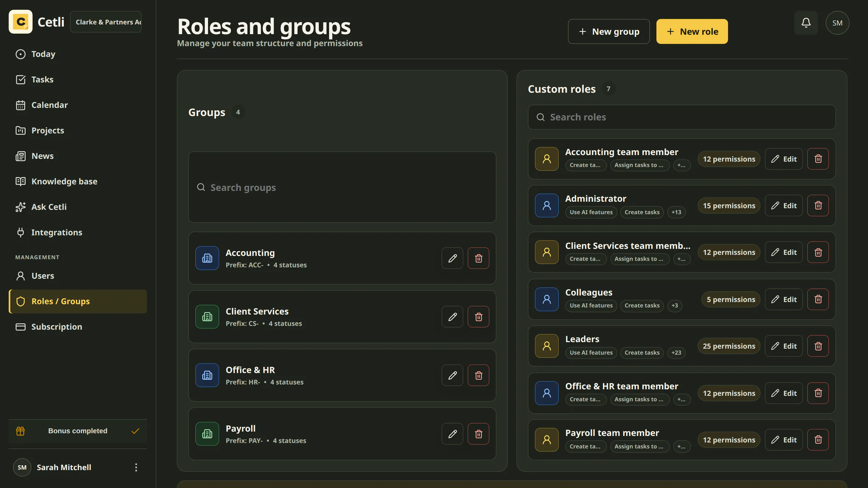Screen dimensions: 868x488
Task: Click the 15 permissions badge
Action: (x=729, y=205)
